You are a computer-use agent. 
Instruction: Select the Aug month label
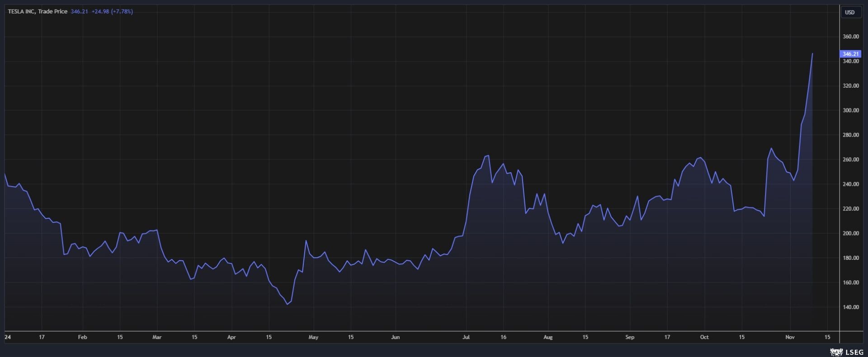pyautogui.click(x=548, y=337)
